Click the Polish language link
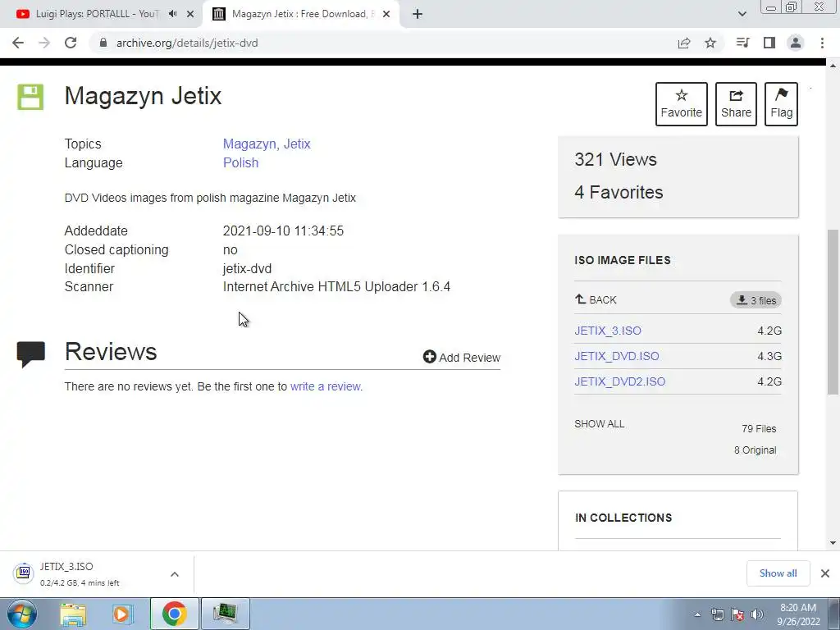Image resolution: width=840 pixels, height=630 pixels. pos(240,163)
